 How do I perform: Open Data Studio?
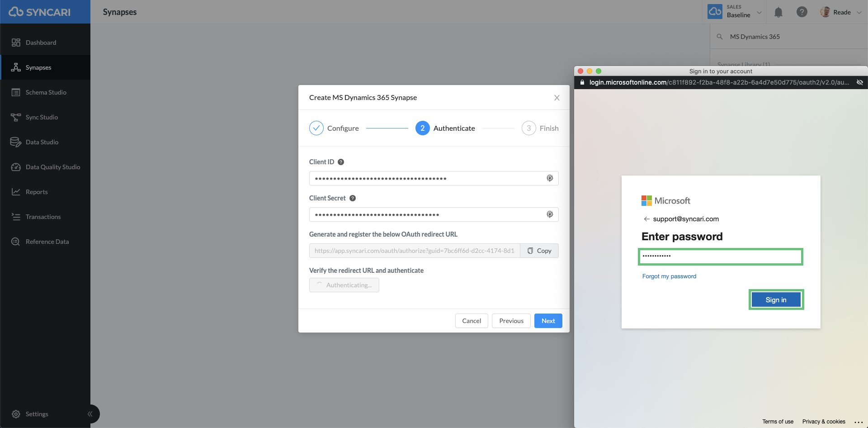(x=45, y=142)
